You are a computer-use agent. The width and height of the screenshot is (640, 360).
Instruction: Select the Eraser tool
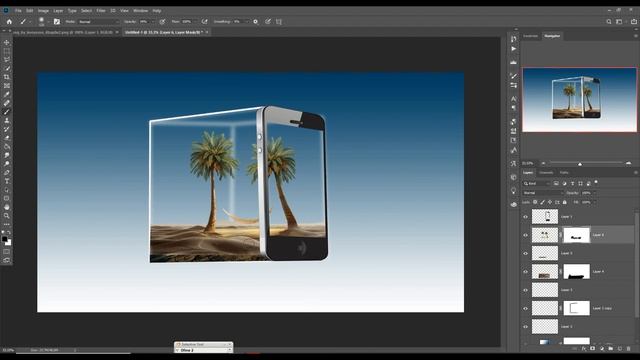(x=7, y=138)
